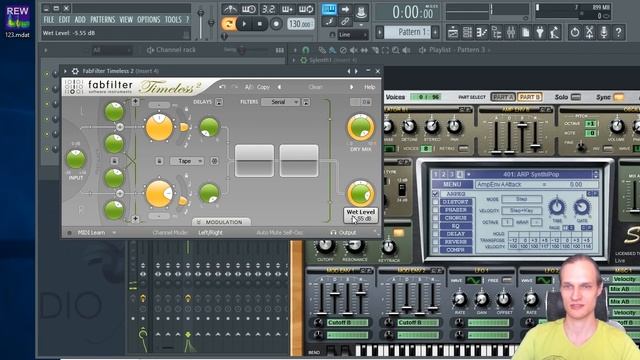Click the Copy button in Timeless 2
640x360 pixels.
263,87
